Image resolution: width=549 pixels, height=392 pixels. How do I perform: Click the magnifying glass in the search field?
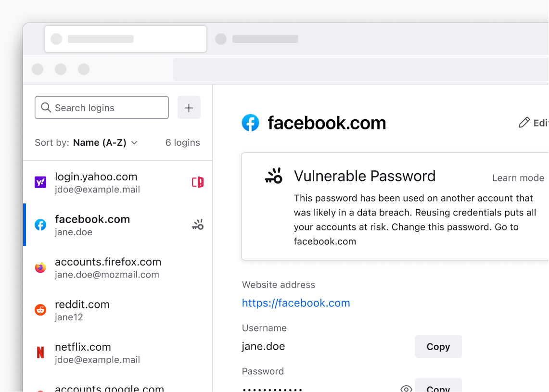[x=46, y=107]
